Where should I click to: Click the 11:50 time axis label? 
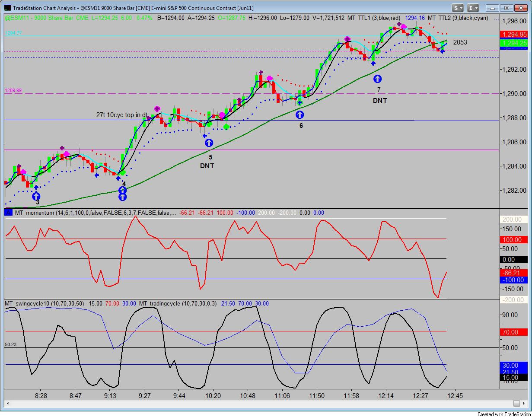pyautogui.click(x=317, y=395)
